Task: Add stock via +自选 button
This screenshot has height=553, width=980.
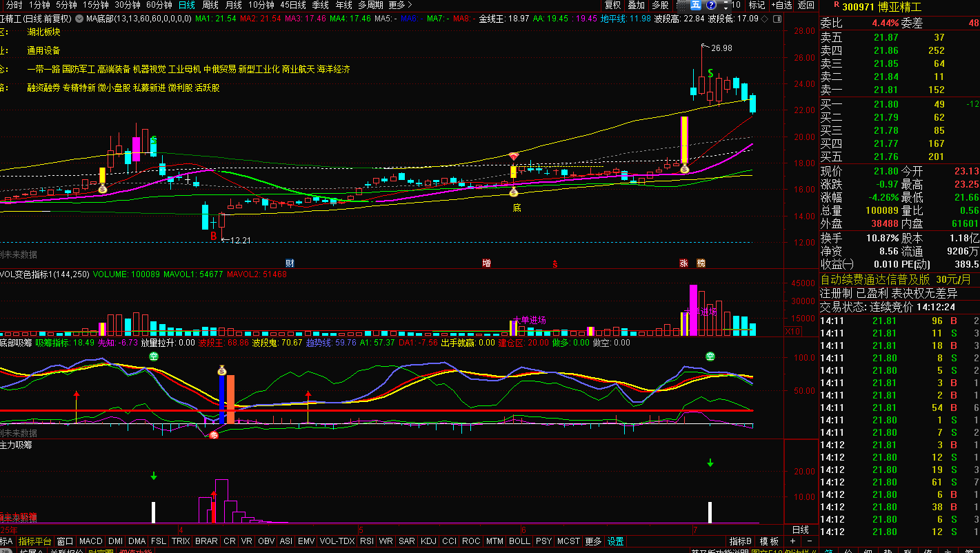Action: tap(781, 5)
